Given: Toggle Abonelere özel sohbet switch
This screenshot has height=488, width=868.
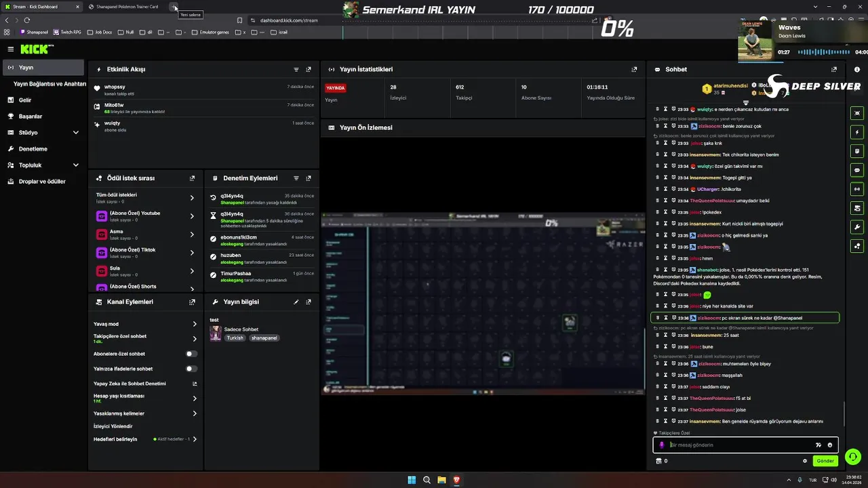Looking at the screenshot, I should [x=192, y=354].
